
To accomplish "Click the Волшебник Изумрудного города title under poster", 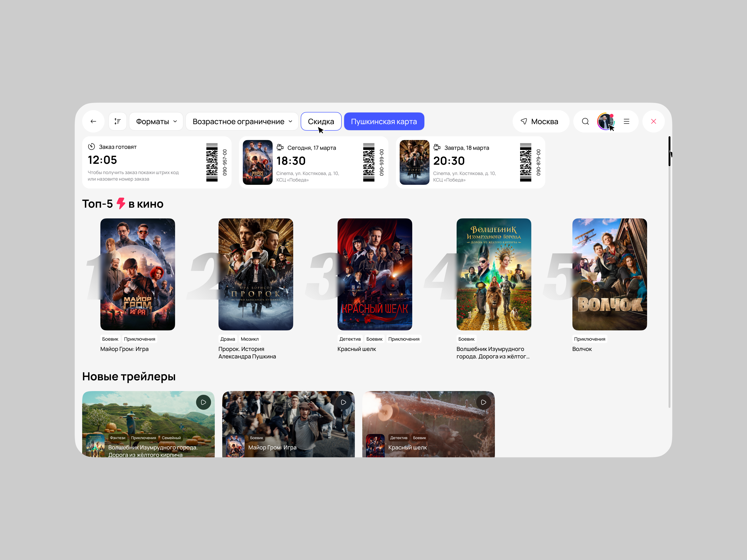I will tap(493, 353).
